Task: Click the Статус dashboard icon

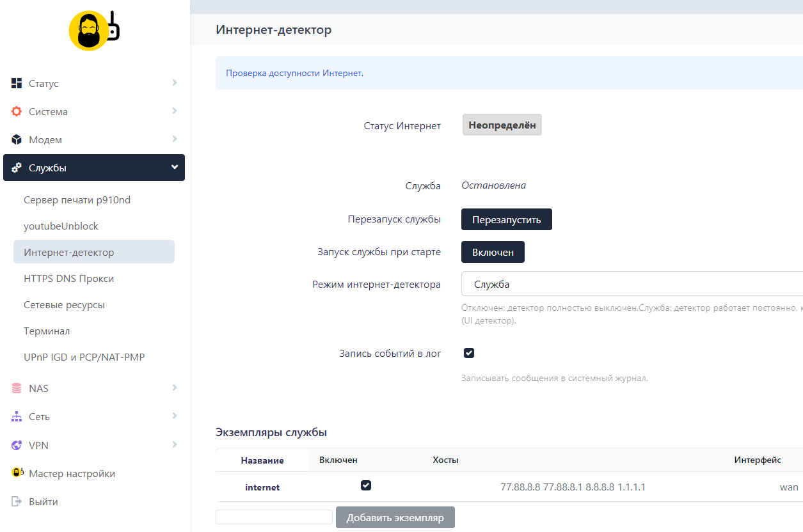Action: [x=17, y=83]
